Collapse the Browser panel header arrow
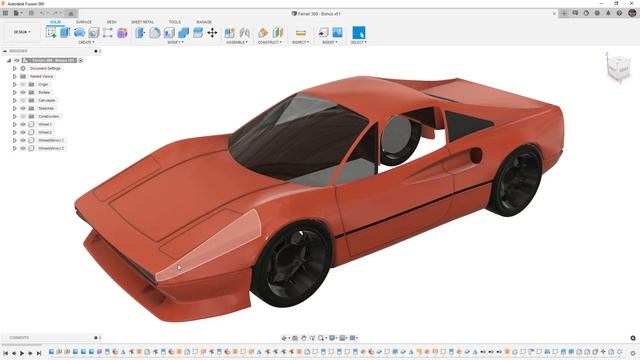This screenshot has height=360, width=640. [x=5, y=51]
